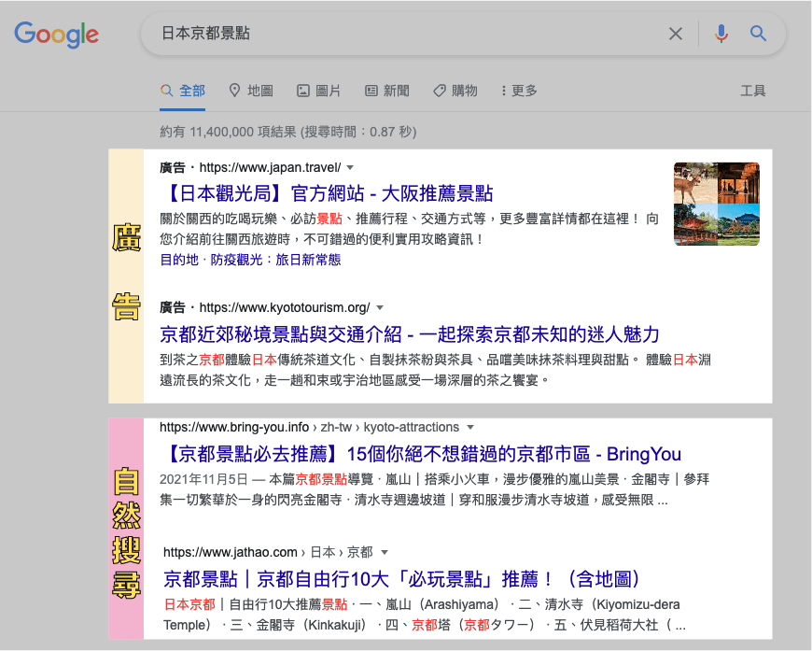
Task: Open 【京都景點必去推薦】 BringYou result
Action: (x=421, y=454)
